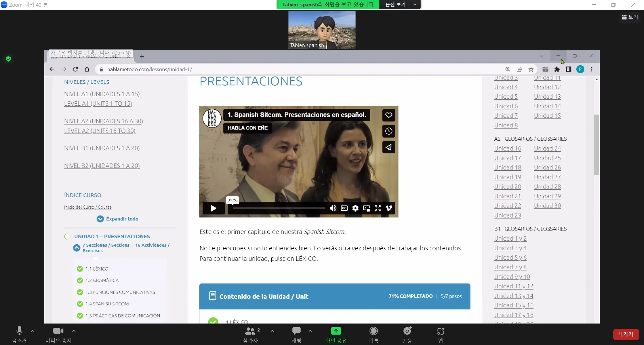Click the video share paper-plane icon
The image size is (644, 345).
click(x=388, y=147)
